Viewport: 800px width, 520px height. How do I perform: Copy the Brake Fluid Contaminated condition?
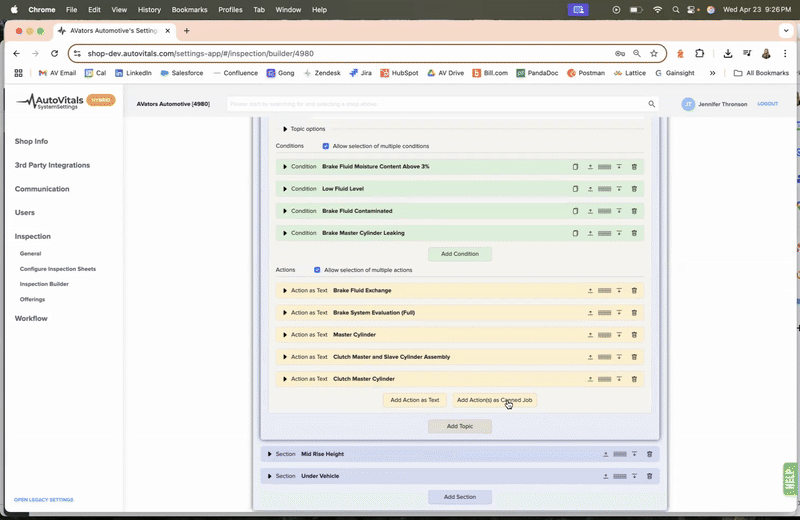tap(575, 211)
